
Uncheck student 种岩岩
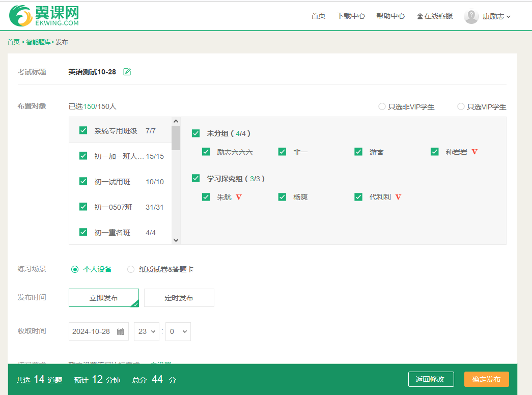tap(435, 152)
